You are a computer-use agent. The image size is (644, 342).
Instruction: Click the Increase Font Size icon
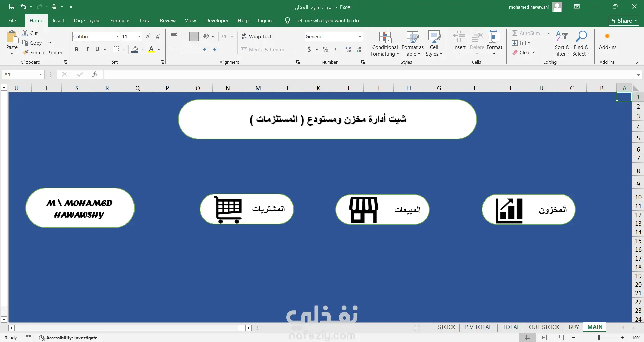148,36
